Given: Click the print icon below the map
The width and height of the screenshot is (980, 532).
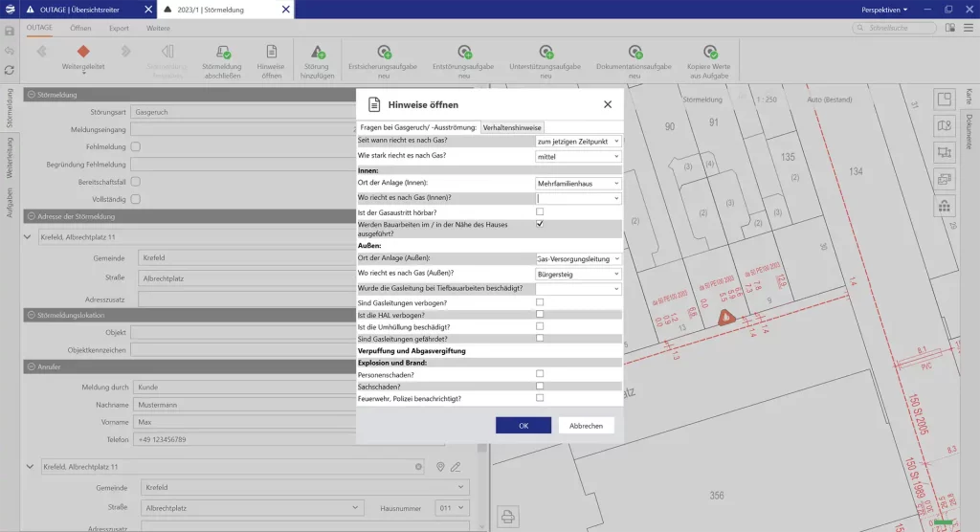Looking at the screenshot, I should click(x=507, y=517).
